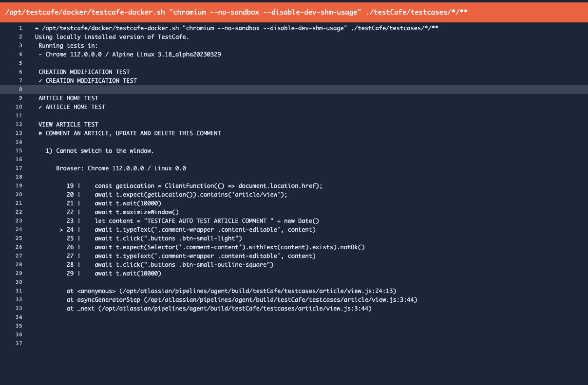Image resolution: width=588 pixels, height=385 pixels.
Task: Click the await t.wait(10000) statement on line 21
Action: 128,203
